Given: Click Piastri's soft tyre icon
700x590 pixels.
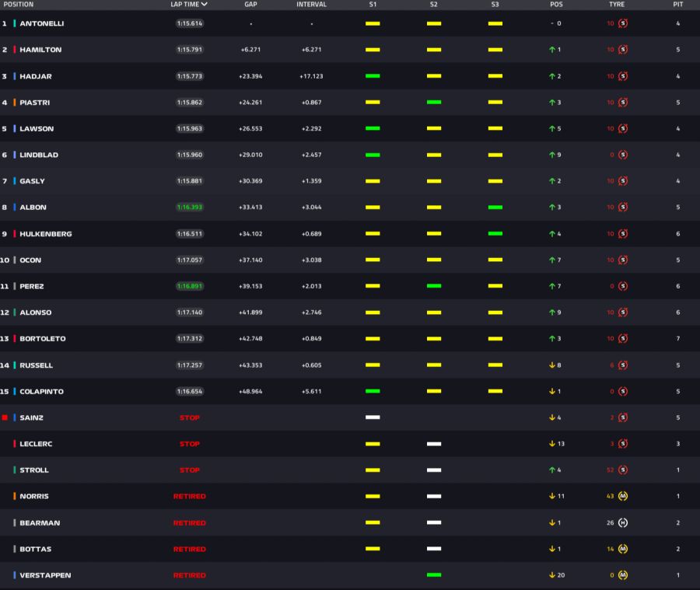Looking at the screenshot, I should coord(623,102).
